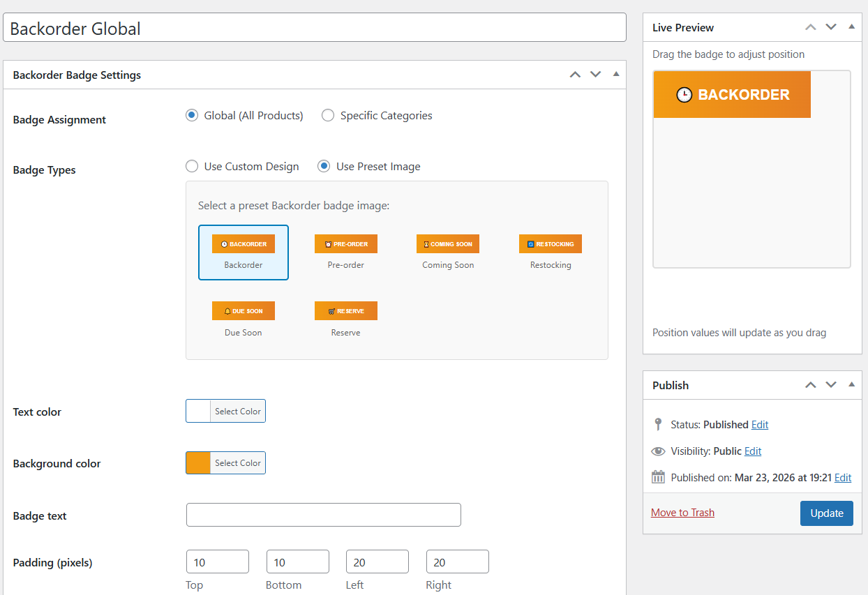Click the Update button

tap(826, 513)
